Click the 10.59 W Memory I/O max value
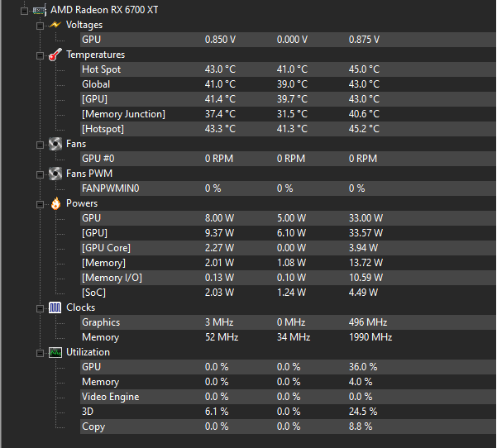Screen dimensions: 497x448 coord(366,278)
